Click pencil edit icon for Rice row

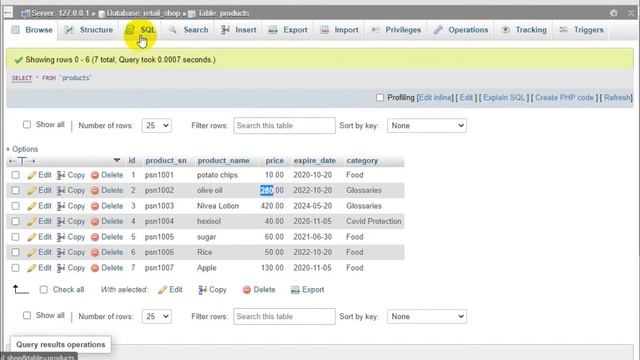tap(32, 253)
